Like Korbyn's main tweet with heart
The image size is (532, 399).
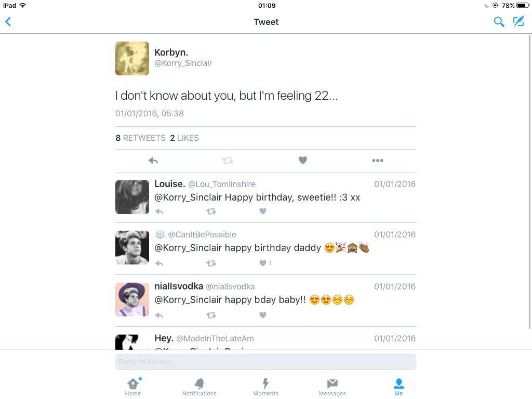point(303,160)
